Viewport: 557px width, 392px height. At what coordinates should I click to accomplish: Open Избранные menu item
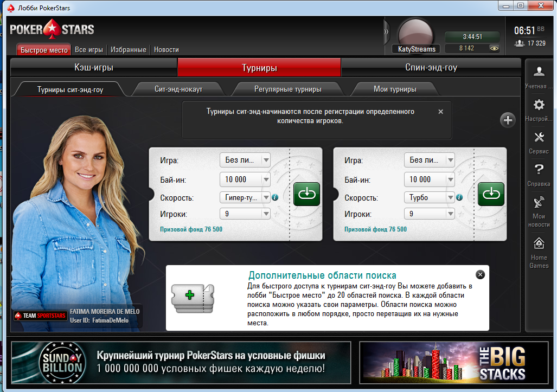[x=128, y=50]
